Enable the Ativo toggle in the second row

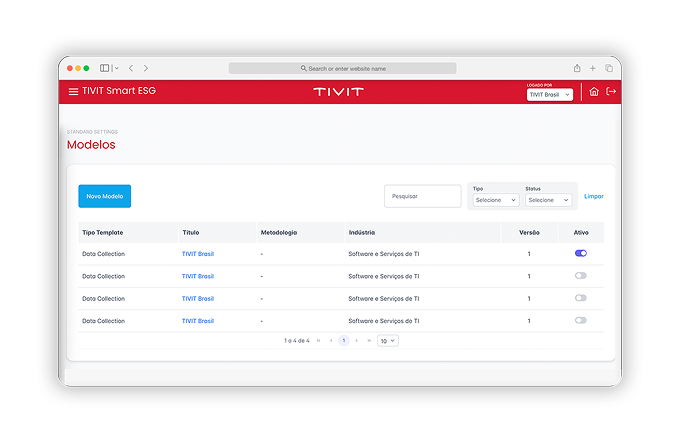click(x=581, y=275)
